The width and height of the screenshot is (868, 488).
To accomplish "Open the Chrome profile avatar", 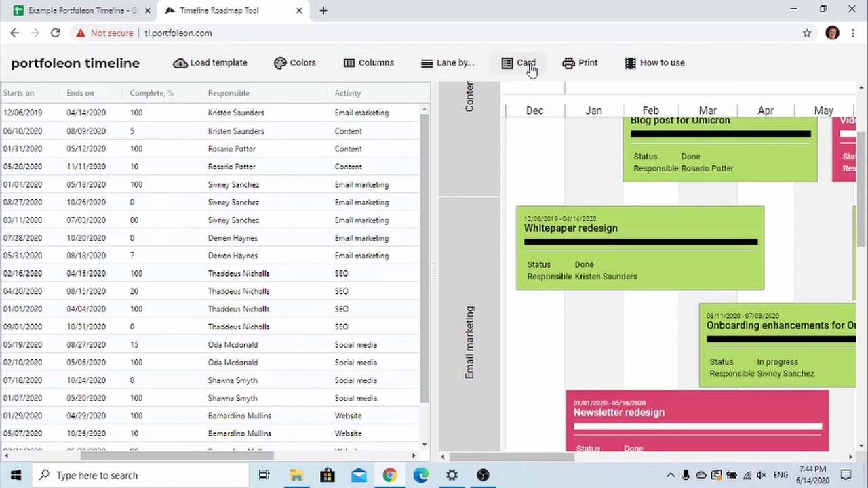I will click(x=832, y=33).
